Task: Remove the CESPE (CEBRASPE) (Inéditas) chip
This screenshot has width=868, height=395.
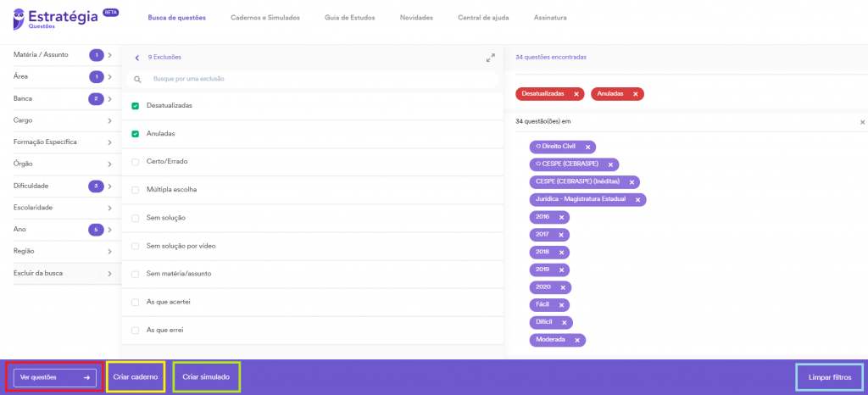Action: click(x=632, y=182)
